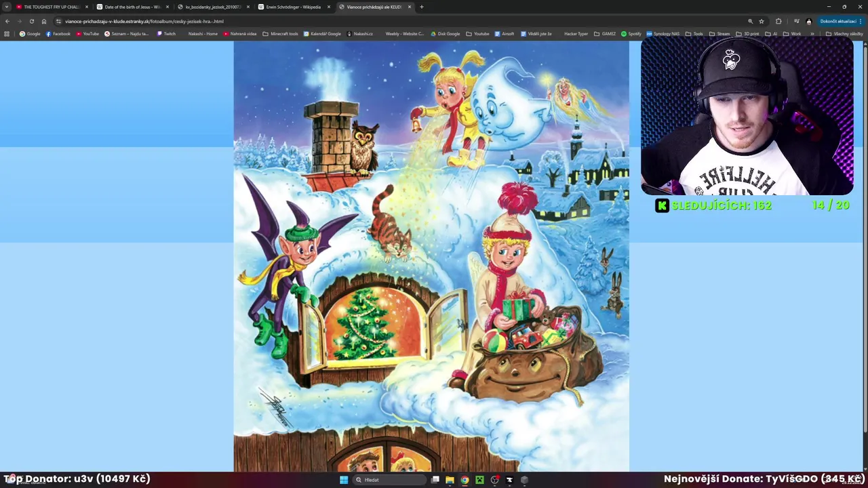
Task: Expand the Tools bookmark folder
Action: [x=694, y=34]
